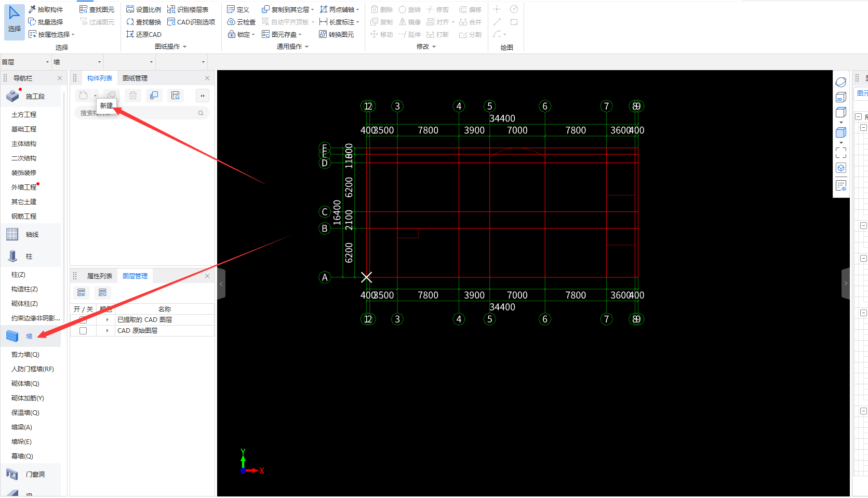
Task: Open the 查找图元 find element tool
Action: point(97,9)
